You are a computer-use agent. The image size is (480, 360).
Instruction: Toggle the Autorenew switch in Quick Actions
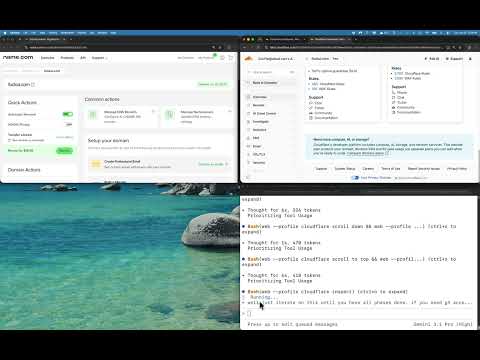[68, 114]
